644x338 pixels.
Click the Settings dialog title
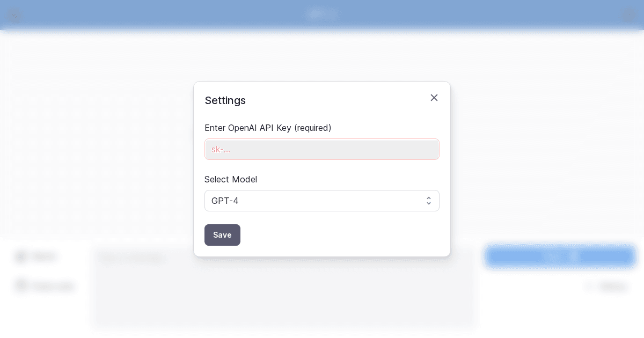tap(225, 100)
